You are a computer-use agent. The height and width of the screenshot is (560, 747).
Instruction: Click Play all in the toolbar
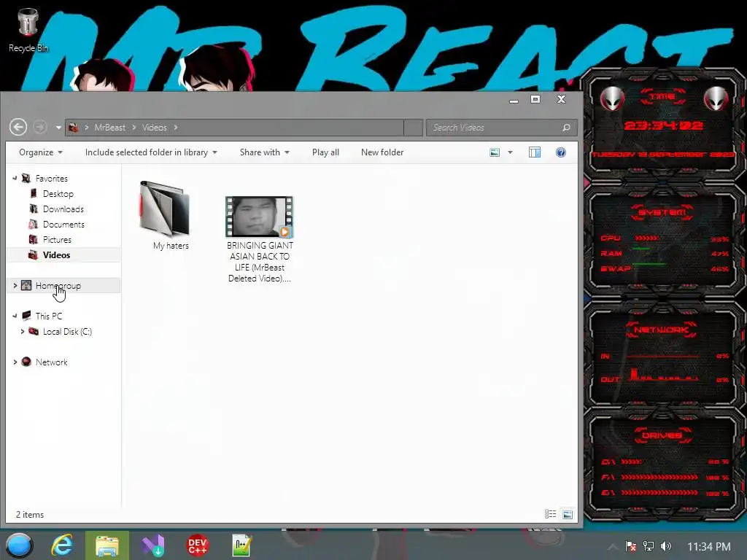(x=325, y=152)
